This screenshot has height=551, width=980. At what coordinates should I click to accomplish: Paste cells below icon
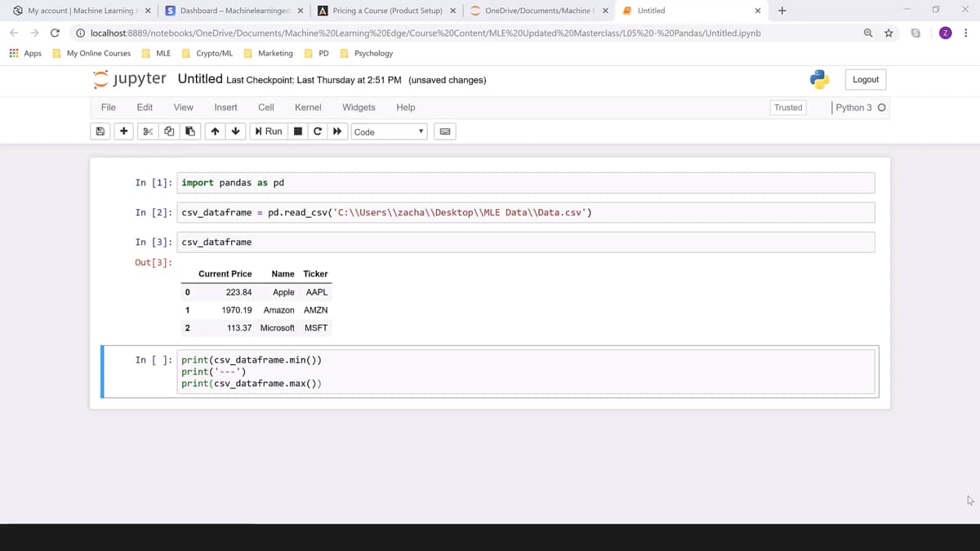click(190, 131)
